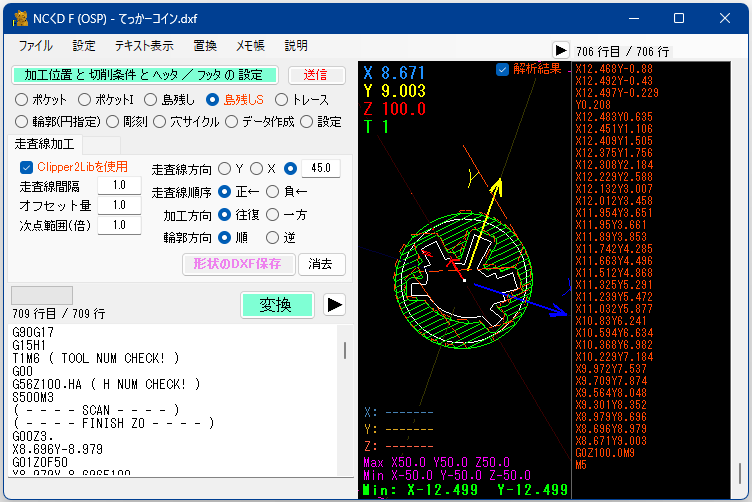Set 走査線順序 to 正←
The width and height of the screenshot is (752, 502).
[224, 192]
